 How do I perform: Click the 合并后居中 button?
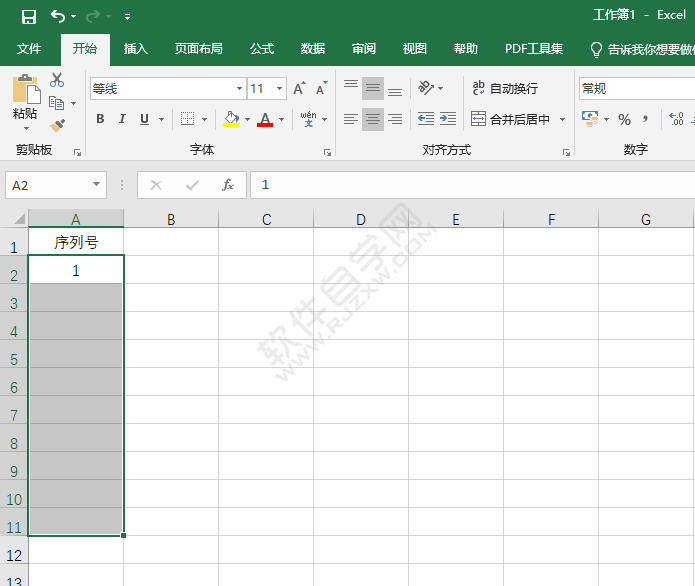pos(510,119)
